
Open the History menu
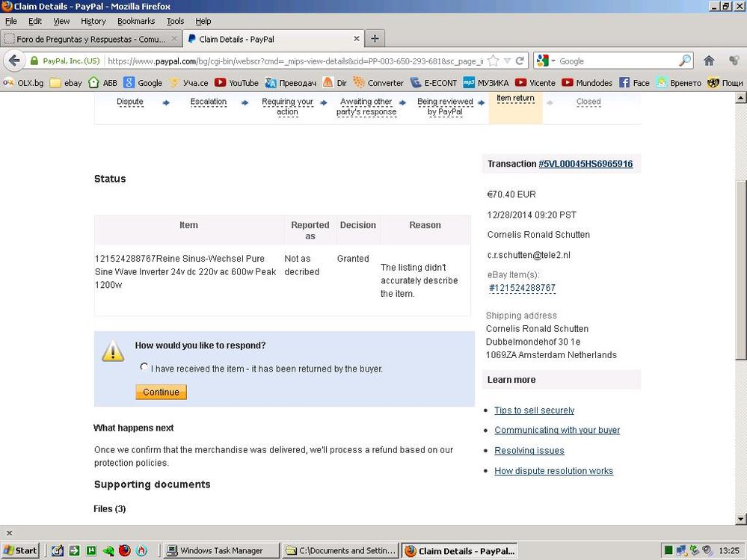(x=93, y=21)
